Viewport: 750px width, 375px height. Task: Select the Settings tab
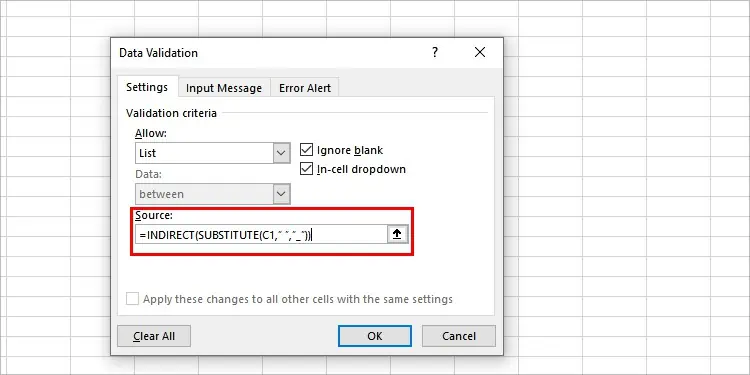(147, 88)
